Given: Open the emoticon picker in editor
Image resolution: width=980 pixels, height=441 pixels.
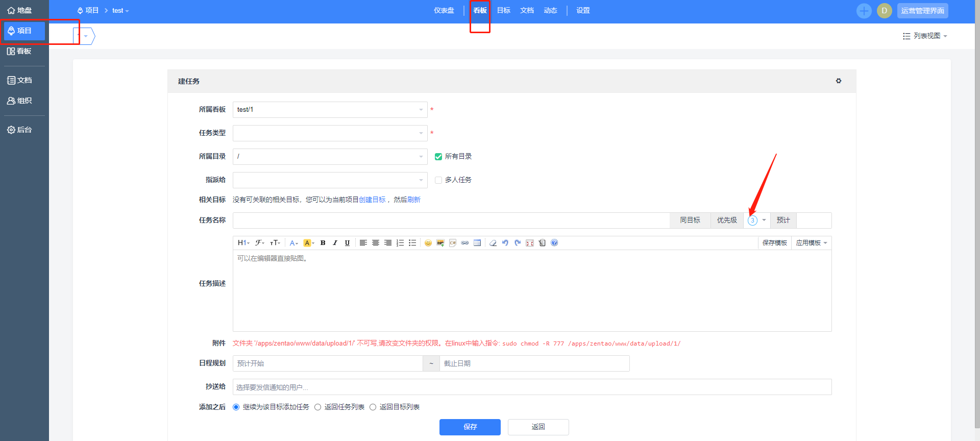Looking at the screenshot, I should [428, 243].
